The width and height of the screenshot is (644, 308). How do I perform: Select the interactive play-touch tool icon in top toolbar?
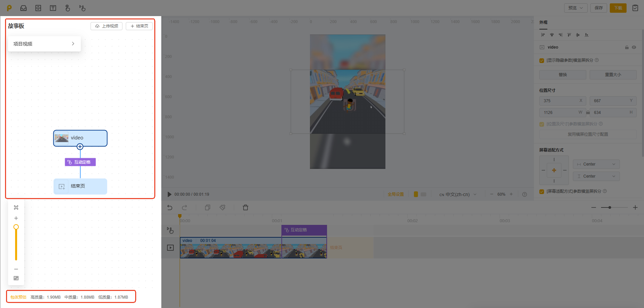pyautogui.click(x=83, y=8)
